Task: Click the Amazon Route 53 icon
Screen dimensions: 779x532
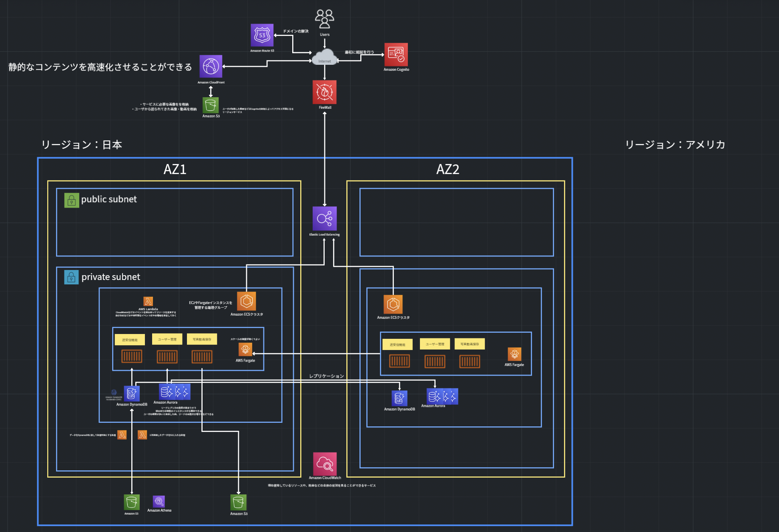Action: [262, 35]
